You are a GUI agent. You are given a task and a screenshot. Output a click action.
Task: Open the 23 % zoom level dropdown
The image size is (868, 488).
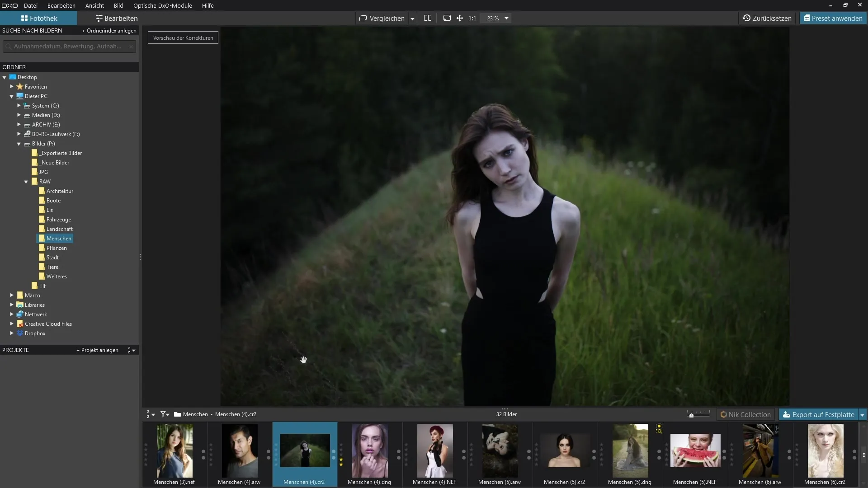coord(506,18)
